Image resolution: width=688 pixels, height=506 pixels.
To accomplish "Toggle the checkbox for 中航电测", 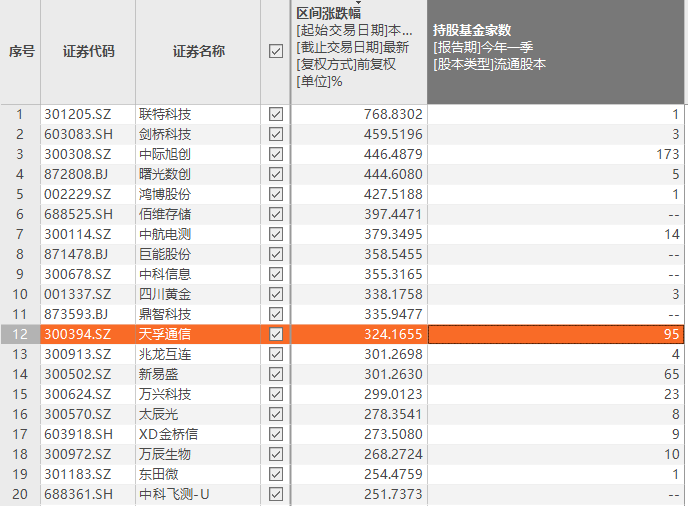I will 276,234.
